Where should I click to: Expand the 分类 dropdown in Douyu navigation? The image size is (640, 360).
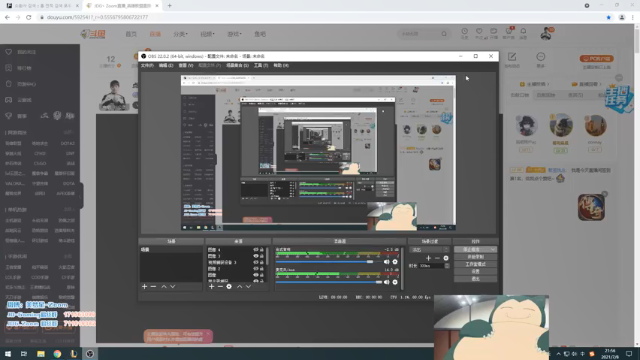[180, 34]
